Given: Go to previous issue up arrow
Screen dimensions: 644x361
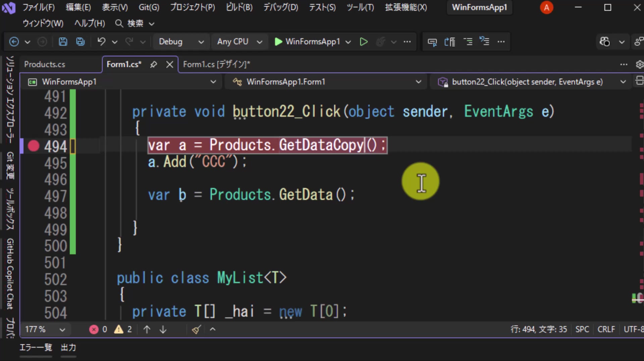Looking at the screenshot, I should pyautogui.click(x=147, y=329).
